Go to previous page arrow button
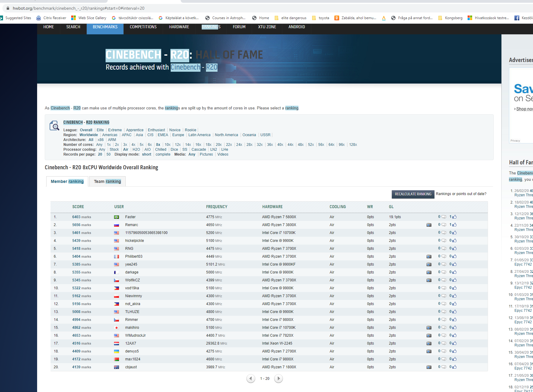Viewport: 533px width, 392px height. click(251, 379)
